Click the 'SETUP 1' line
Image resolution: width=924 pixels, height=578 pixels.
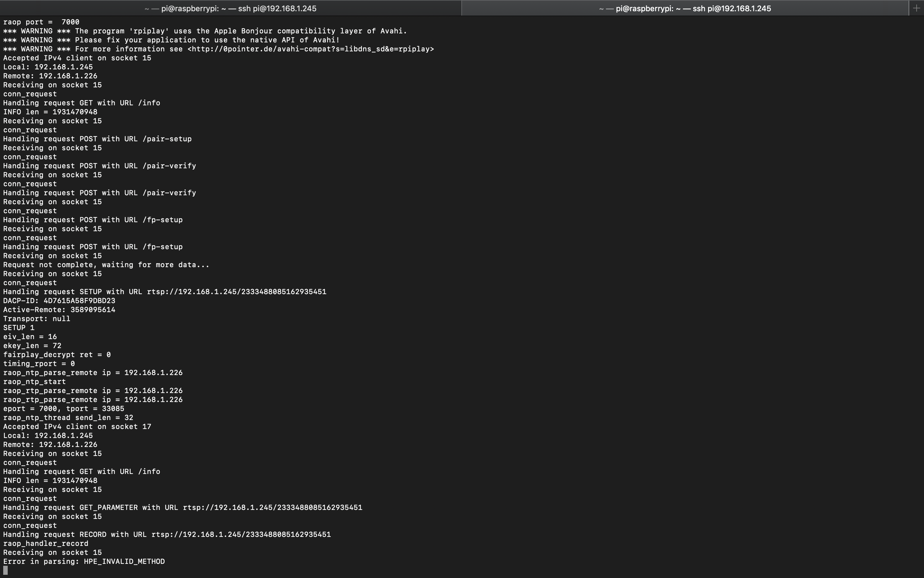pyautogui.click(x=19, y=328)
